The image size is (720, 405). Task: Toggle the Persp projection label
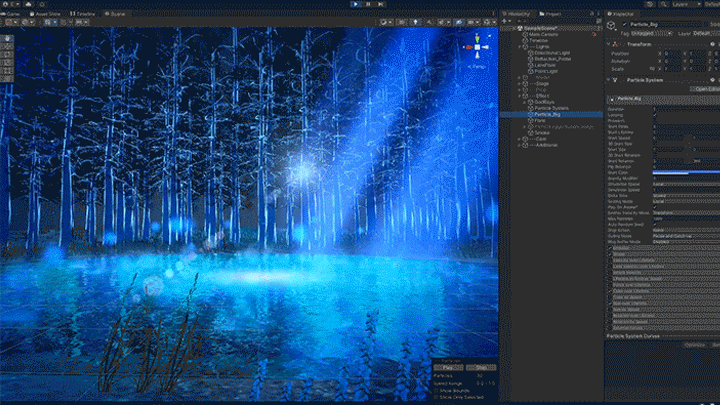(x=477, y=67)
